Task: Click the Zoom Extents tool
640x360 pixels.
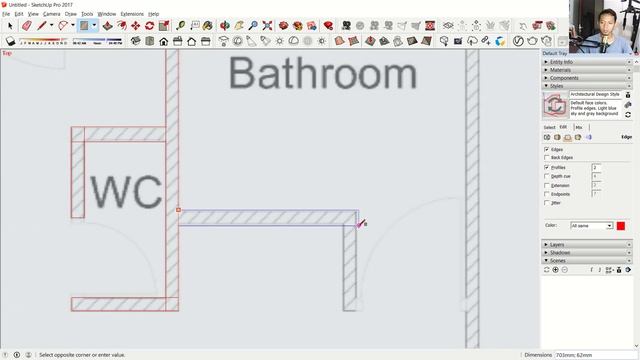Action: click(x=267, y=26)
